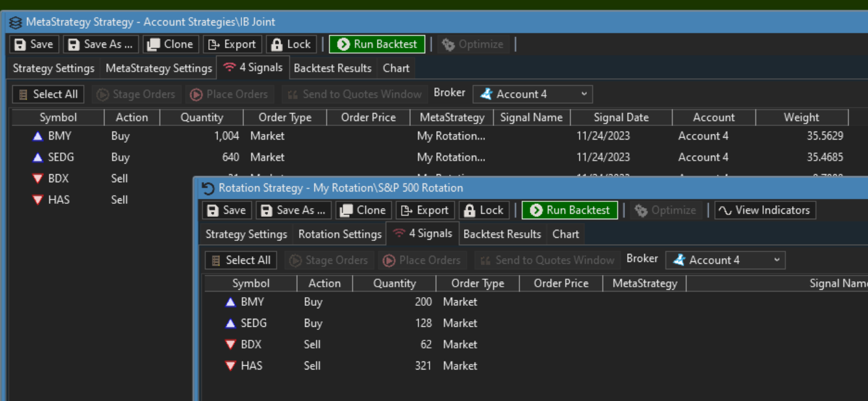Open View Indicators in Rotation window
The image size is (868, 401).
pyautogui.click(x=765, y=210)
